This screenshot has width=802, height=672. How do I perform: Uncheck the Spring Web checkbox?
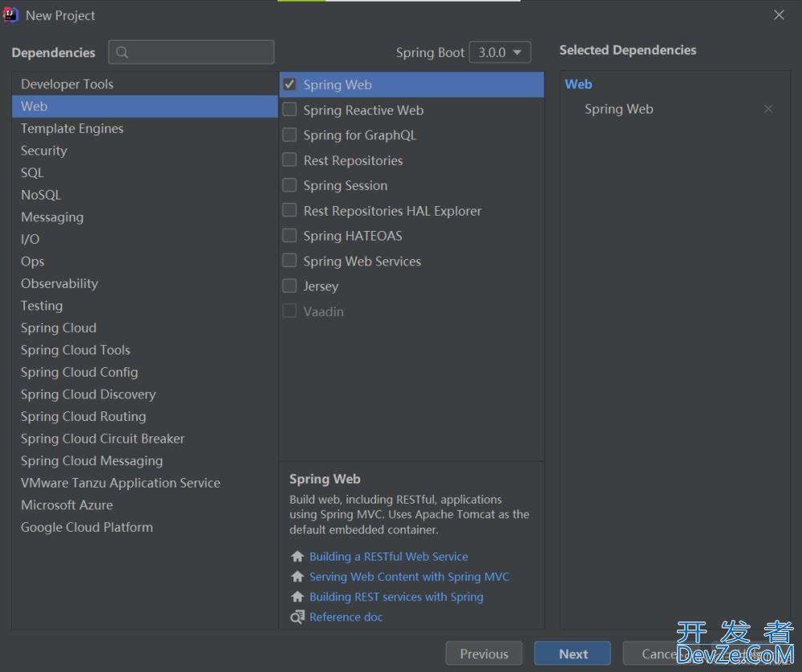point(290,84)
